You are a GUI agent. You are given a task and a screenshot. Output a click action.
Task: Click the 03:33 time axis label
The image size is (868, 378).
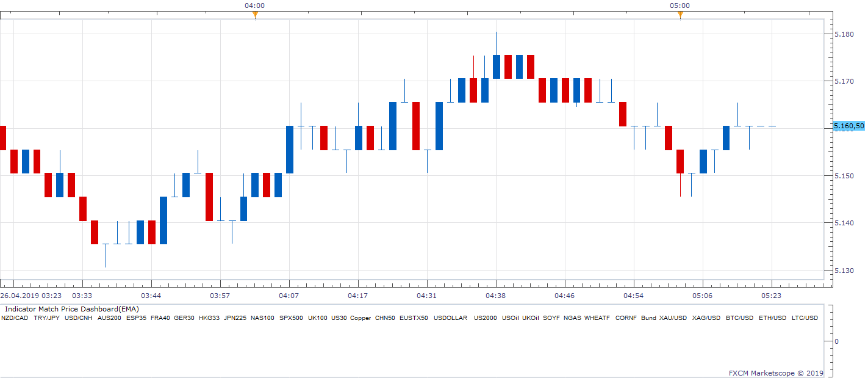[x=82, y=295]
